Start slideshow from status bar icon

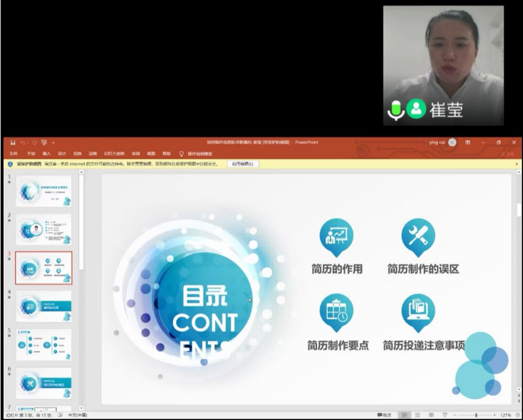445,415
